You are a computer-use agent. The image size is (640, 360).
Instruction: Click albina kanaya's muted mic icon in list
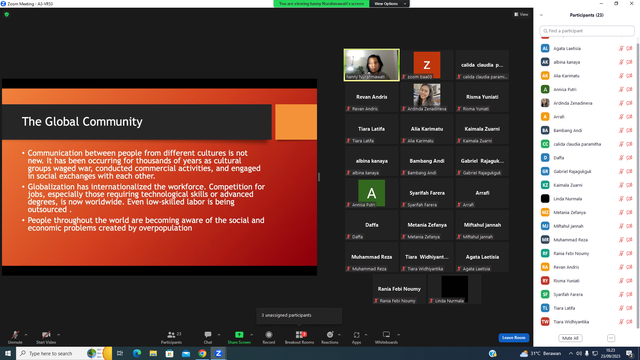(x=621, y=62)
